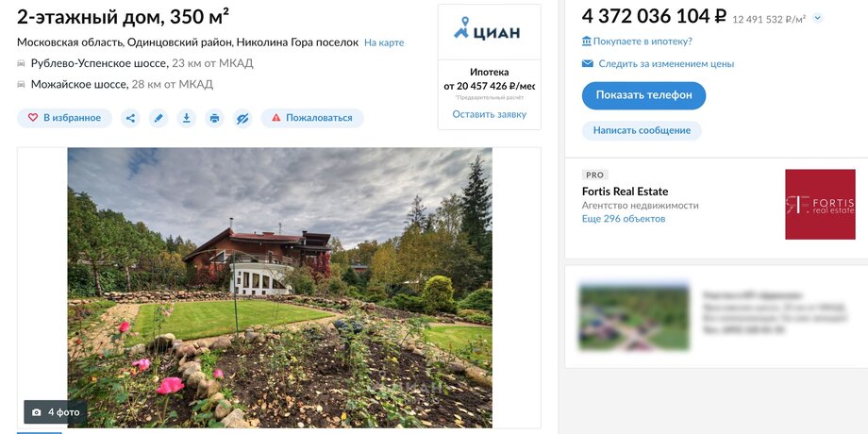This screenshot has width=868, height=434.
Task: Hide the listing with crossed-eye icon
Action: coord(242,118)
